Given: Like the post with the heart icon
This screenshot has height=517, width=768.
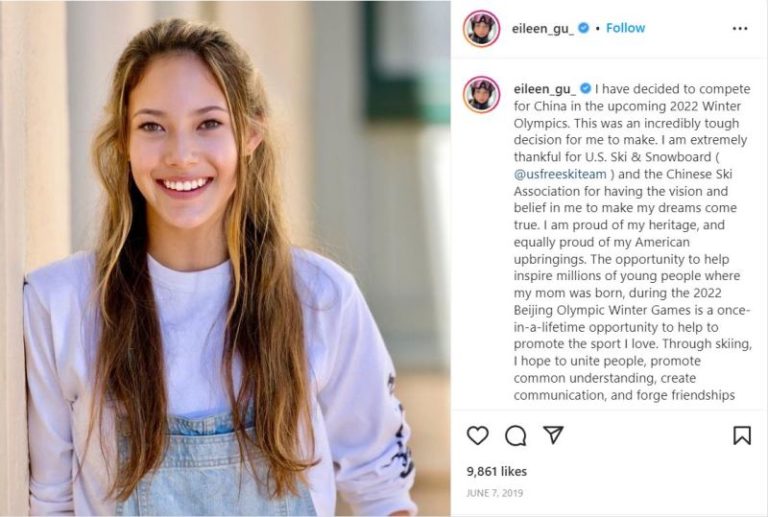Looking at the screenshot, I should point(478,435).
